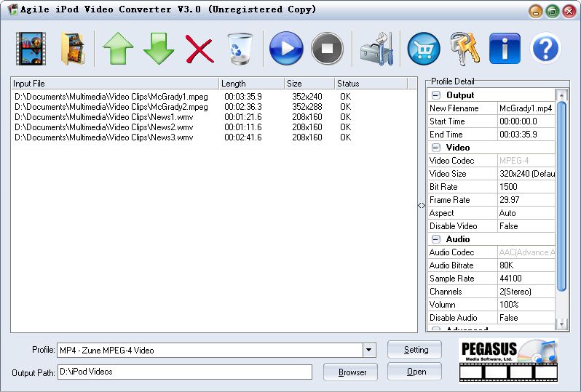581x392 pixels.
Task: Select the News1.wmv file row
Action: pos(213,117)
